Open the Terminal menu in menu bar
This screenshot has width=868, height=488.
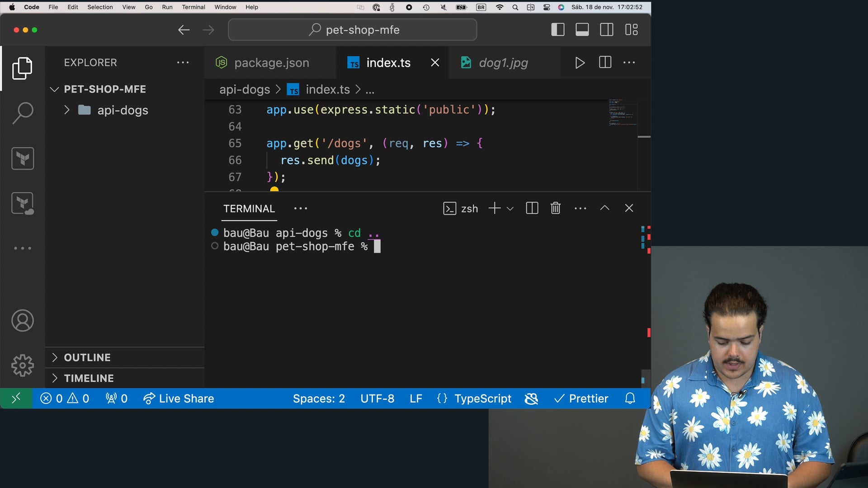point(193,7)
